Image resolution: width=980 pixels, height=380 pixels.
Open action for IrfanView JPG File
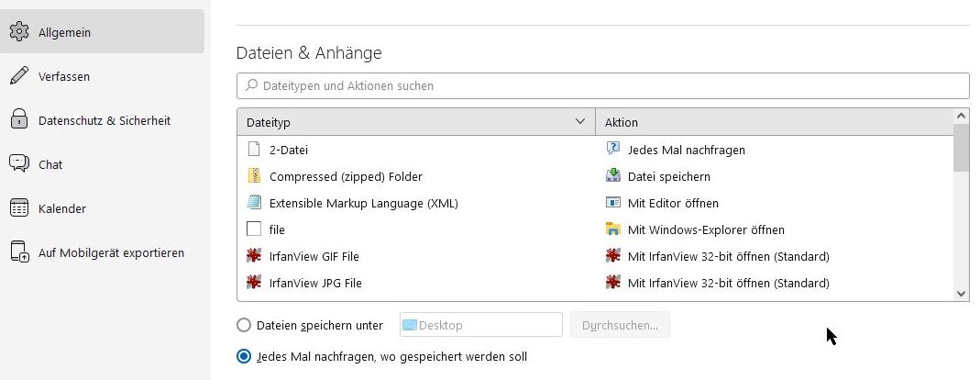coord(728,283)
